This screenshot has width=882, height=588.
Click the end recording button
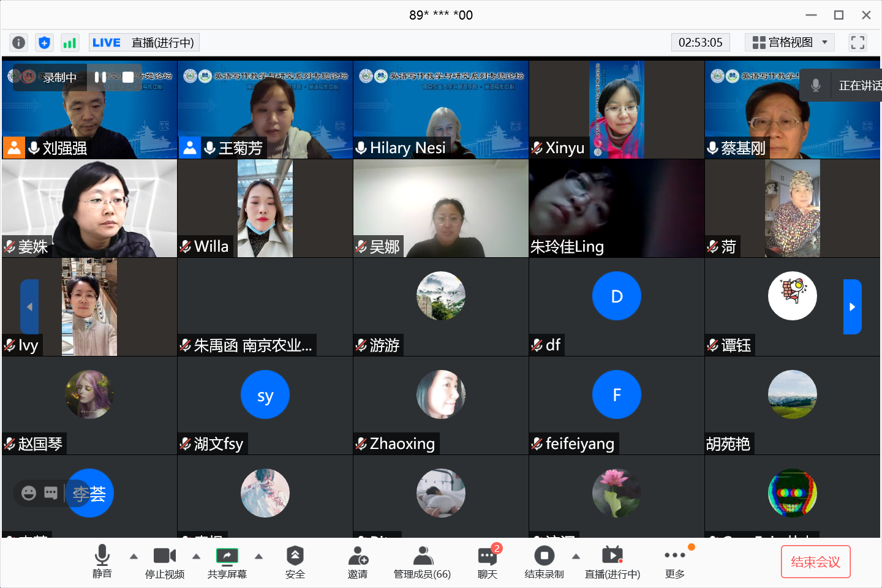(544, 562)
